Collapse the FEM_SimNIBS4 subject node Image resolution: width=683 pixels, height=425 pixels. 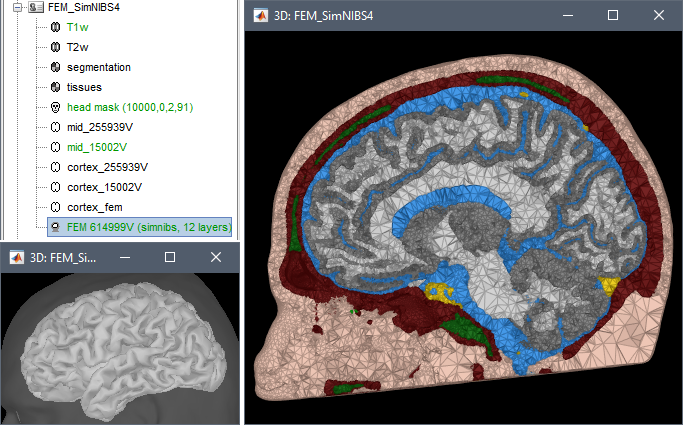coord(18,6)
